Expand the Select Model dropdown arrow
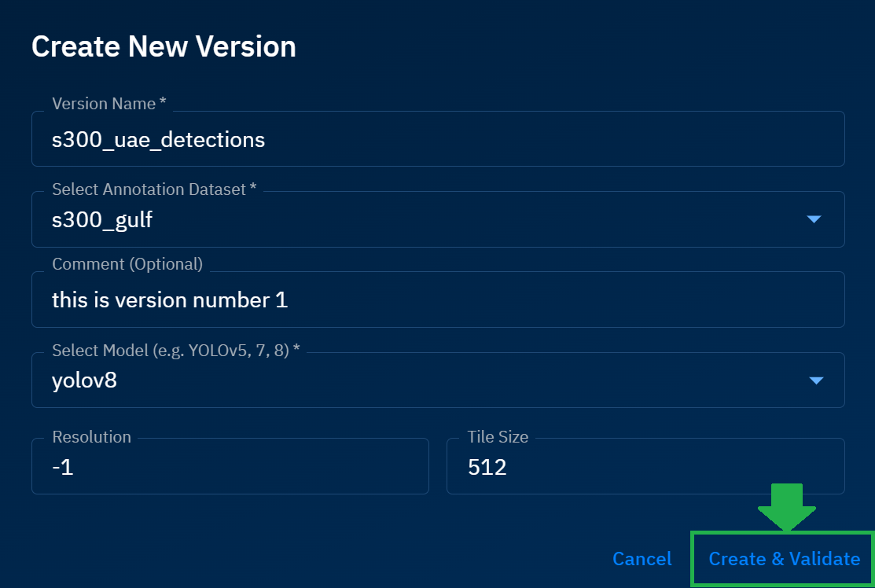This screenshot has width=875, height=588. pos(816,381)
